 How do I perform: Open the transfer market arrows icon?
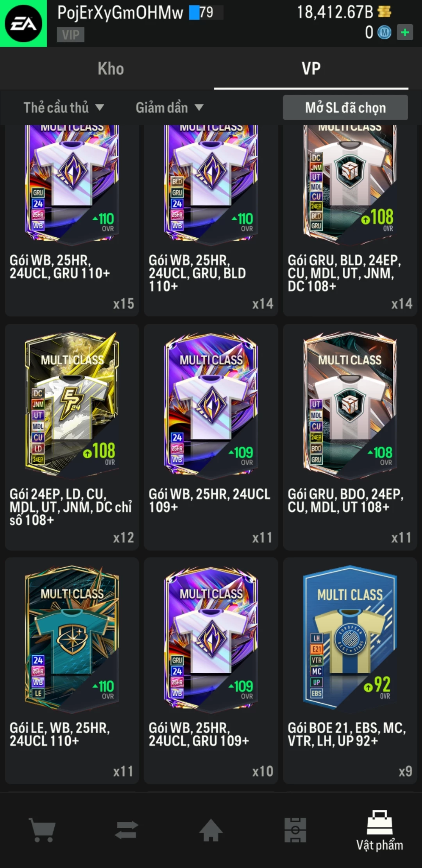(x=127, y=830)
